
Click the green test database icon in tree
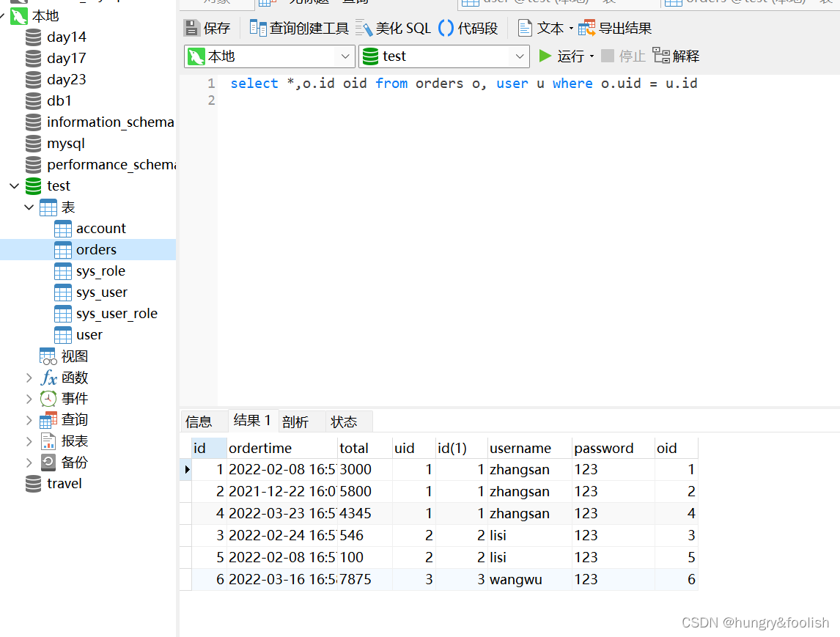33,186
